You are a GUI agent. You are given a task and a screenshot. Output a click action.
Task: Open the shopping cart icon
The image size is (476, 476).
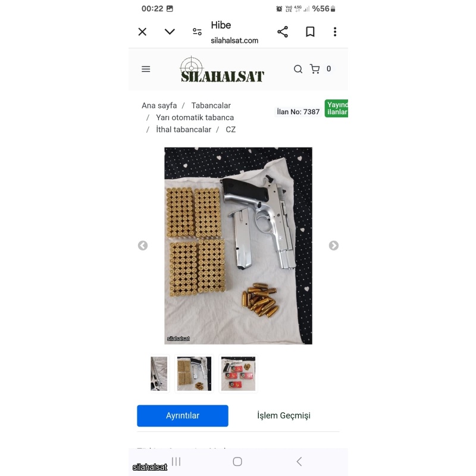click(x=315, y=69)
